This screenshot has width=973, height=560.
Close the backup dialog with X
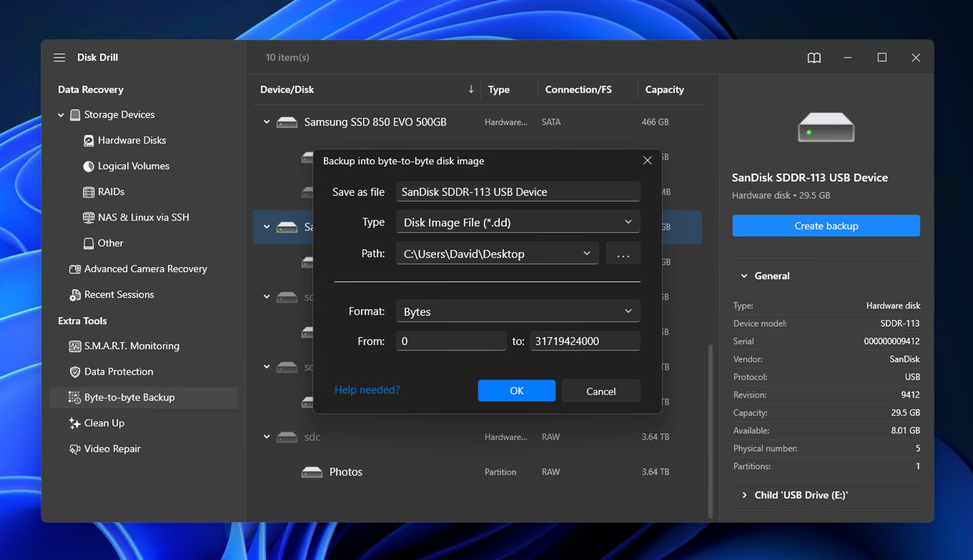[x=647, y=160]
